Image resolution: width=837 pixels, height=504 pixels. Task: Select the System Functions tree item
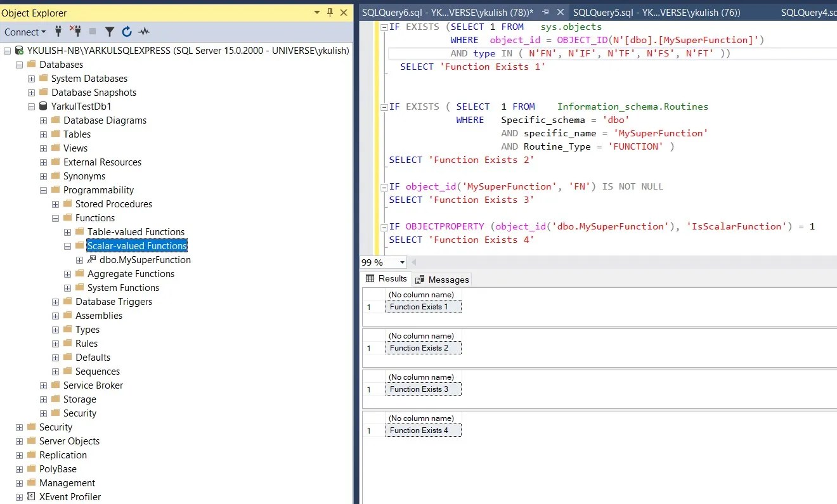click(x=123, y=288)
